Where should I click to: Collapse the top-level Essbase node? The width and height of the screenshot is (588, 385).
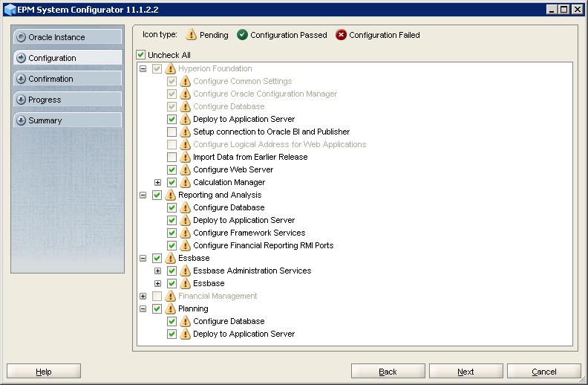143,258
